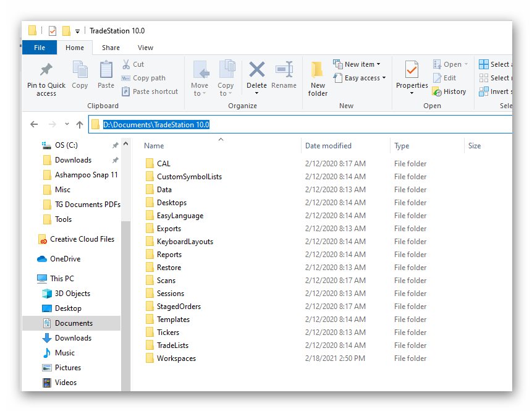Click the Cut scissors icon

click(126, 64)
